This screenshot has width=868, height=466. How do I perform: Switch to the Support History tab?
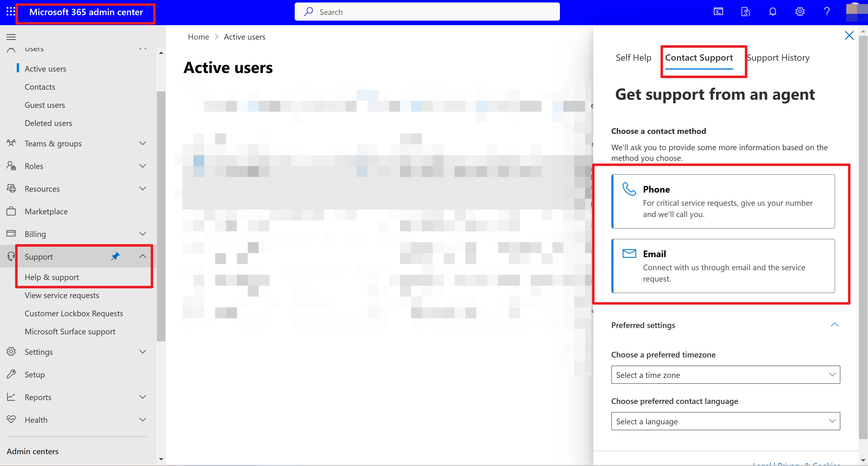tap(778, 58)
